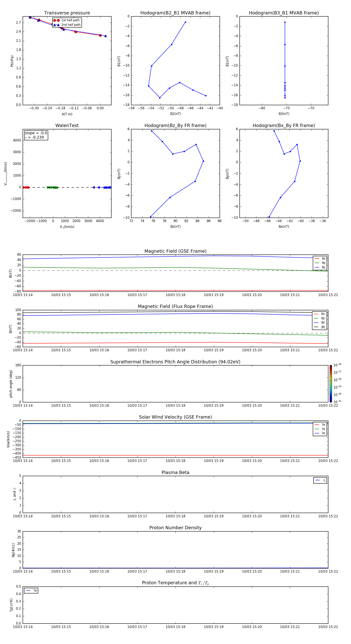Click the topmost data point in B2_B1 hodogram

point(185,22)
